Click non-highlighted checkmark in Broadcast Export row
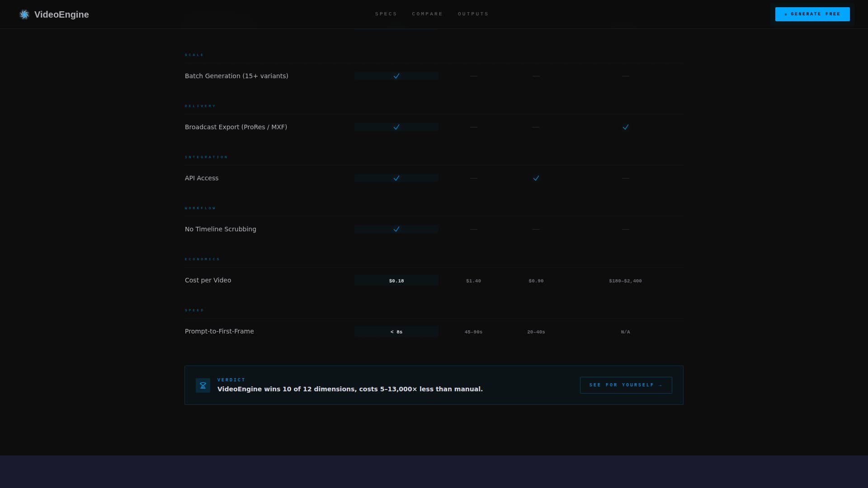 (626, 127)
